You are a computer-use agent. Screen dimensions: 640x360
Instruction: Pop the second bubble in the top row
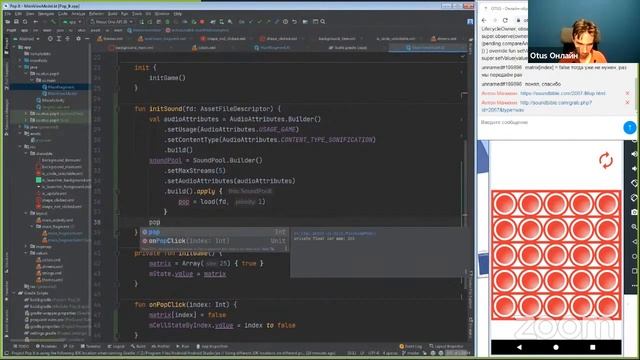pos(530,204)
